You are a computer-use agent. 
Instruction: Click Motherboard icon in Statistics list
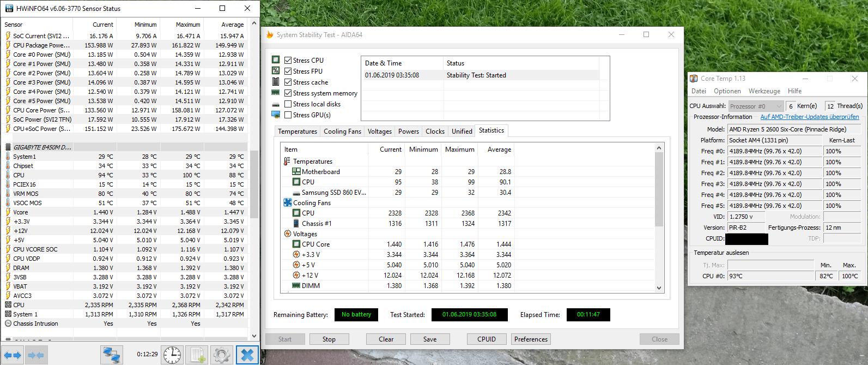[296, 172]
